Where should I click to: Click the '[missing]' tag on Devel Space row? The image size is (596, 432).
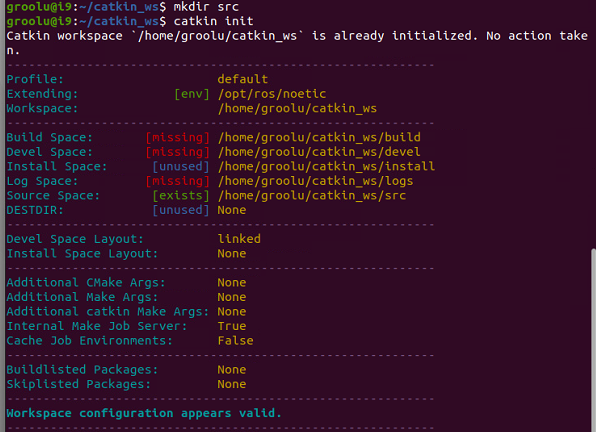point(177,152)
